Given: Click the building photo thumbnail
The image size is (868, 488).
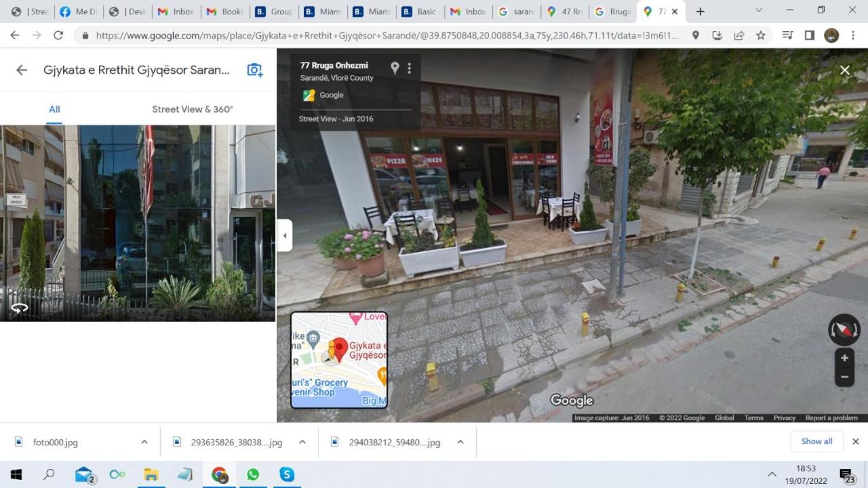Looking at the screenshot, I should [138, 223].
